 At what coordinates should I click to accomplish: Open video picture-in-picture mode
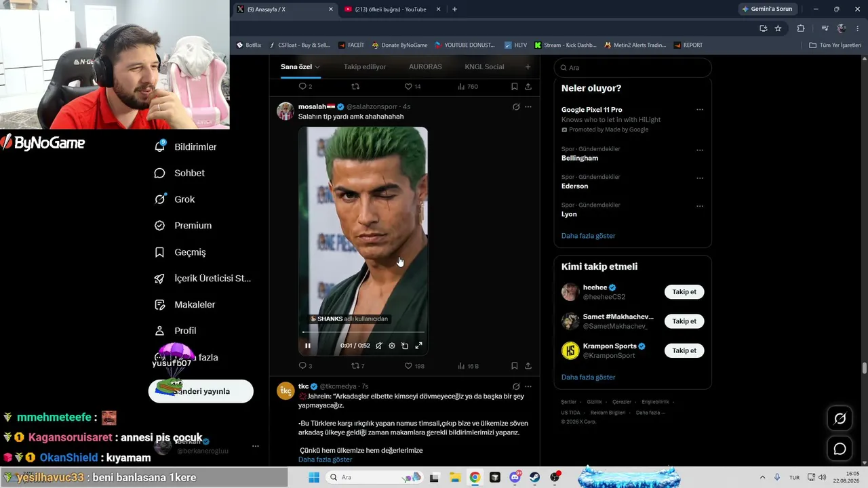click(x=405, y=346)
